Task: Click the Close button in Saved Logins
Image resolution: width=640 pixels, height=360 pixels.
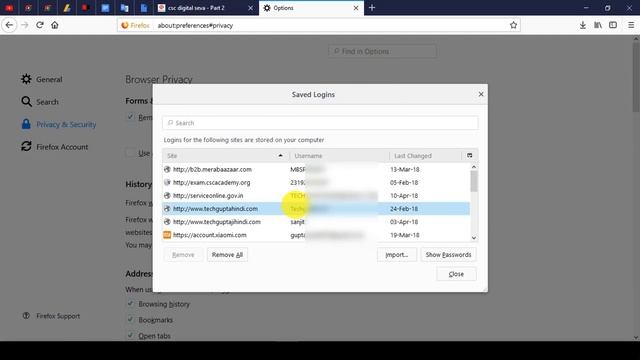Action: (x=456, y=274)
